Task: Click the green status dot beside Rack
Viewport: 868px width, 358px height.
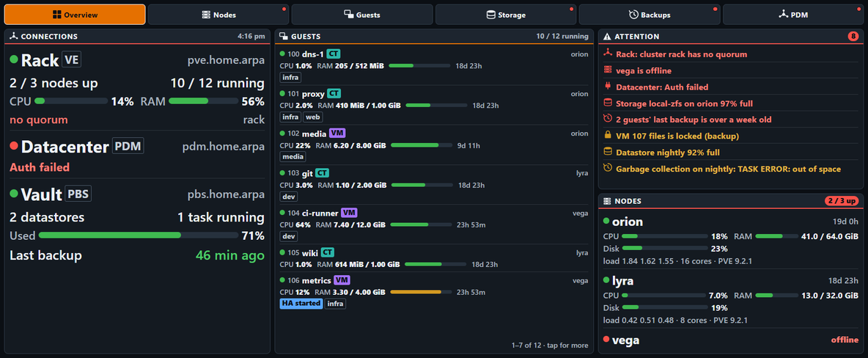Action: 14,59
